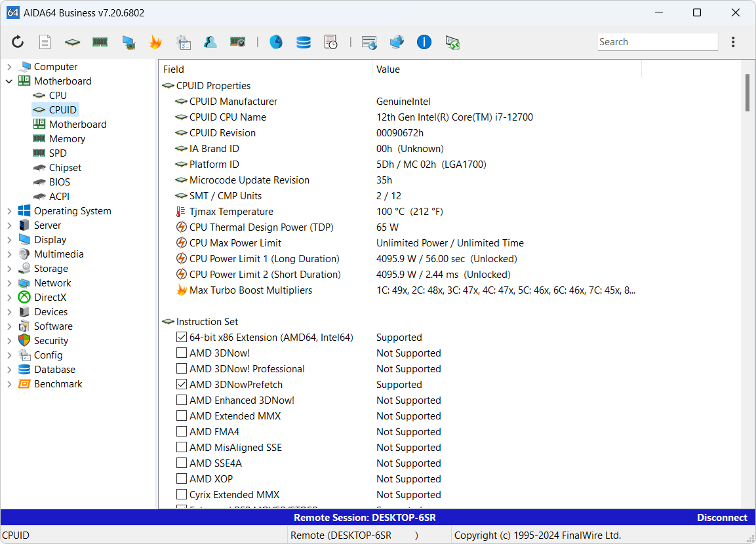The width and height of the screenshot is (756, 544).
Task: Open the three-dot overflow menu
Action: coord(733,42)
